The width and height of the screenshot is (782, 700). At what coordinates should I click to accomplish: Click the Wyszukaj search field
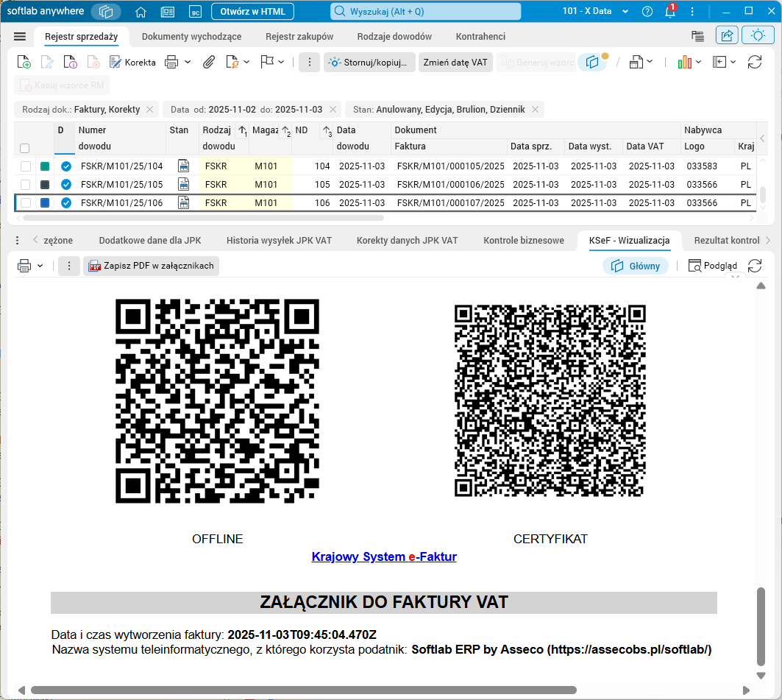425,12
